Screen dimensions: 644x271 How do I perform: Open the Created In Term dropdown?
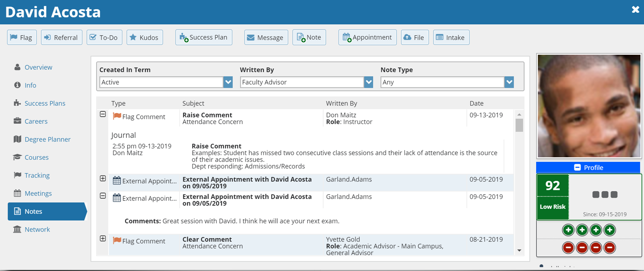(x=228, y=82)
